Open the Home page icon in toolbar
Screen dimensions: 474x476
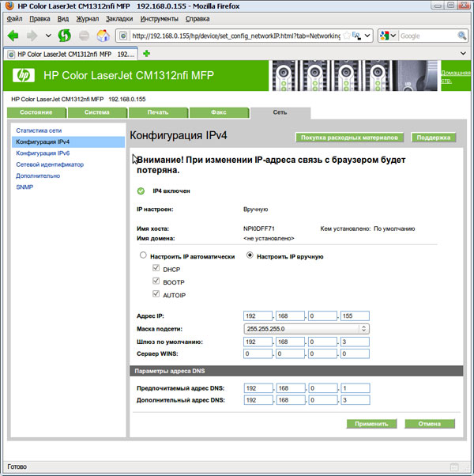click(103, 36)
